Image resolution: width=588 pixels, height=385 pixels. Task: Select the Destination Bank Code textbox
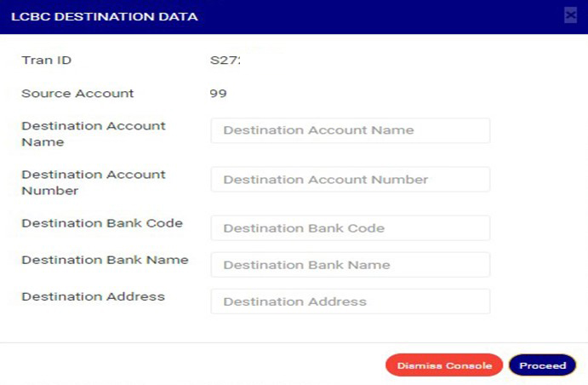coord(350,228)
